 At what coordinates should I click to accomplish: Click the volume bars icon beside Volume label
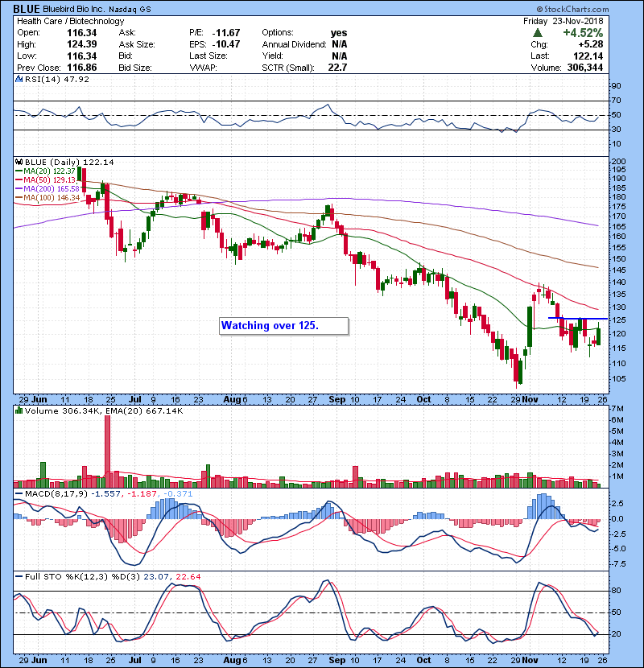point(19,410)
